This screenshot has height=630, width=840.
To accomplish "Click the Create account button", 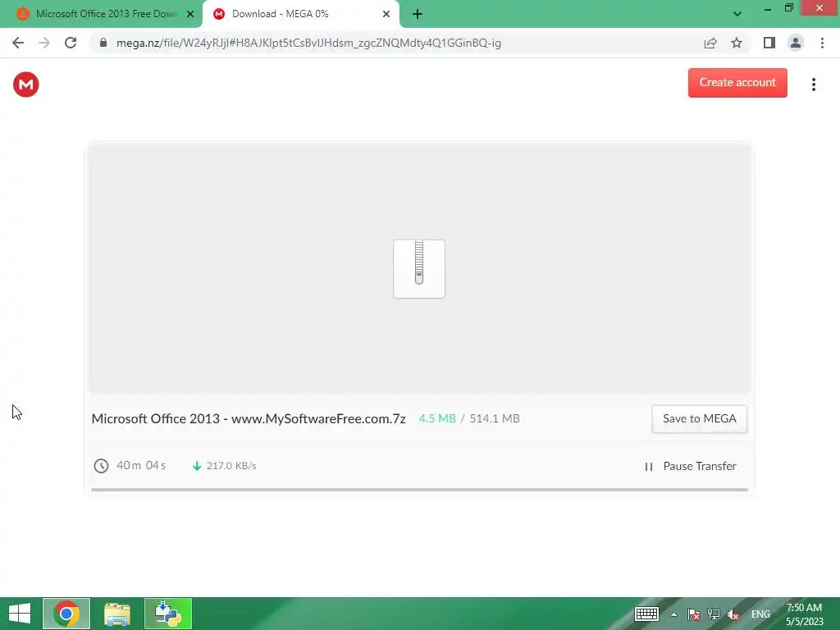I will coord(737,83).
